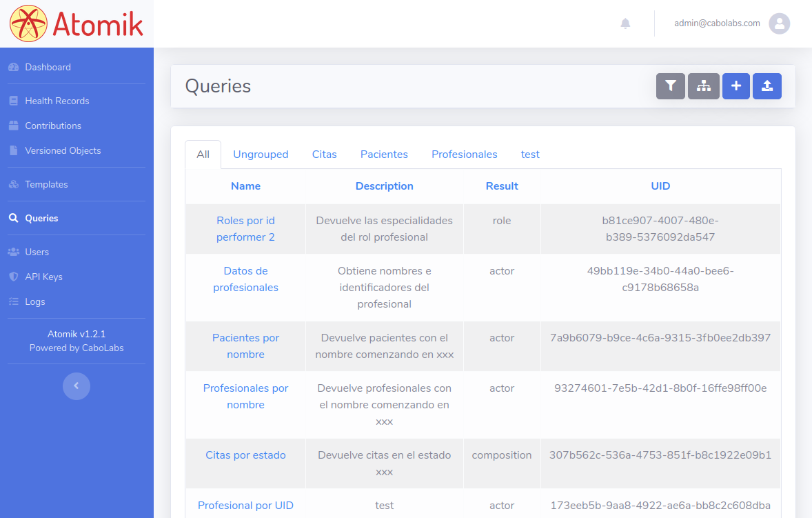Open the notifications bell icon
812x518 pixels.
click(625, 23)
